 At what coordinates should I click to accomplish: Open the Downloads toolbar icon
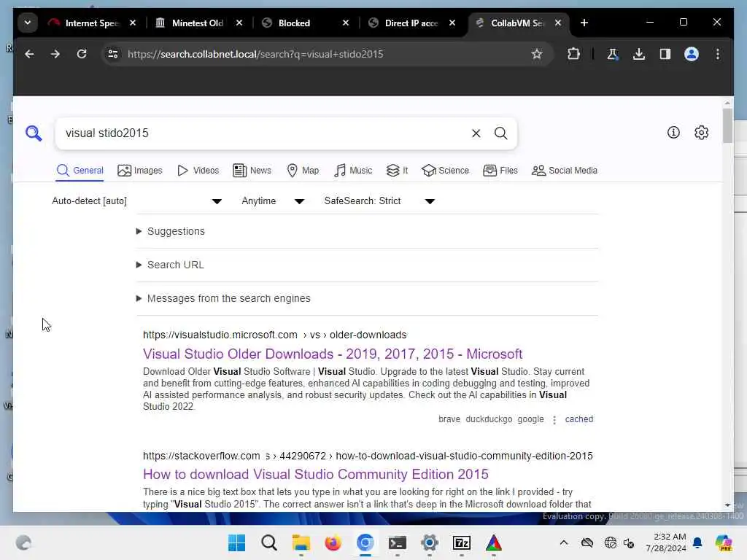(x=639, y=54)
